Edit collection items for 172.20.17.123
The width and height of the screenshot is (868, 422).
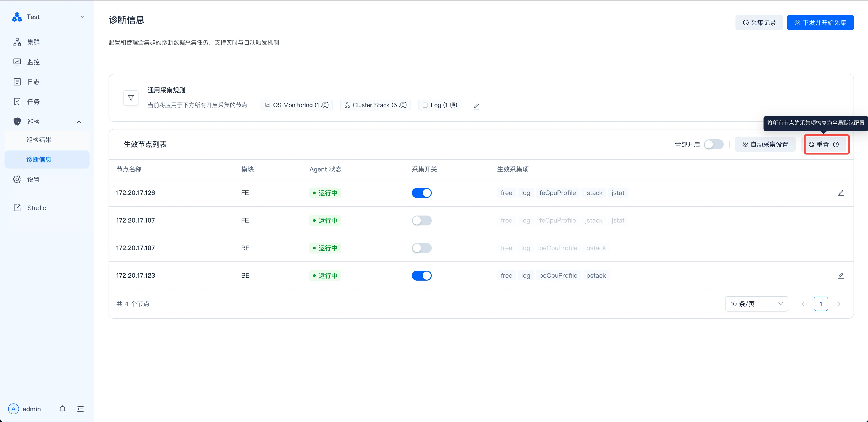841,276
